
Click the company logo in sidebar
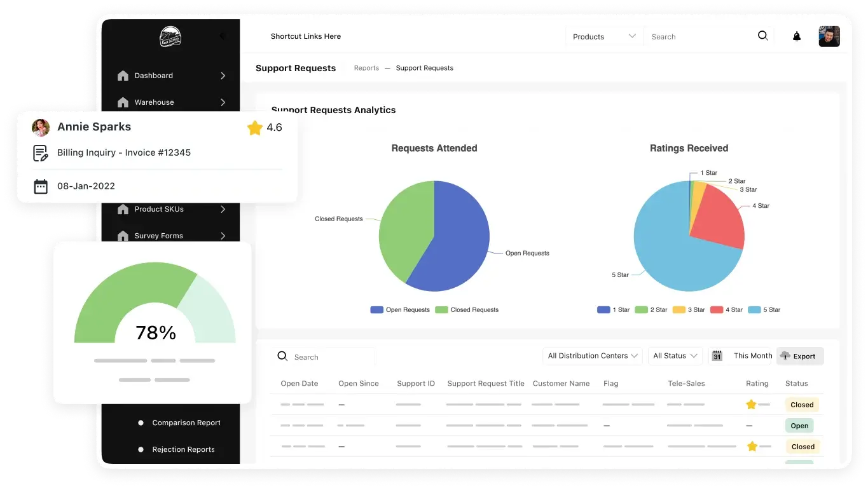tap(170, 36)
